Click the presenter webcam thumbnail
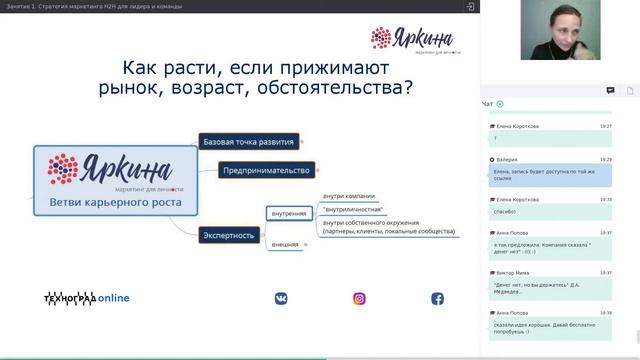The width and height of the screenshot is (640, 360). point(560,30)
